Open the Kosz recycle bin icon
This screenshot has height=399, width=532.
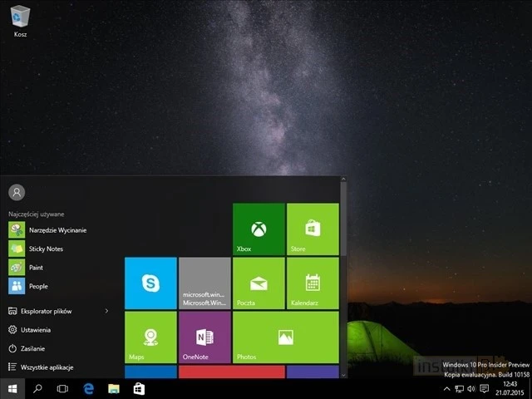click(21, 18)
